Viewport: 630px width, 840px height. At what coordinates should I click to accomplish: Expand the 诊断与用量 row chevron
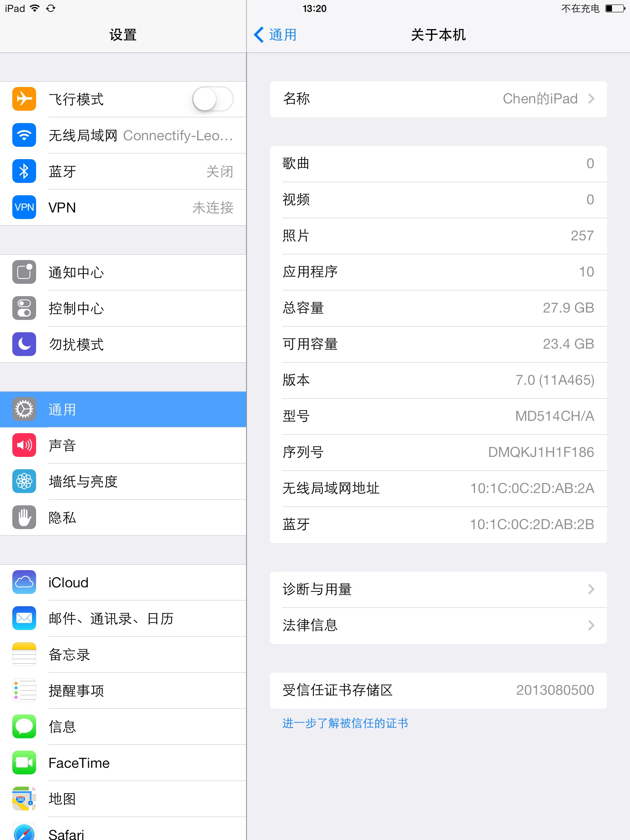tap(591, 589)
